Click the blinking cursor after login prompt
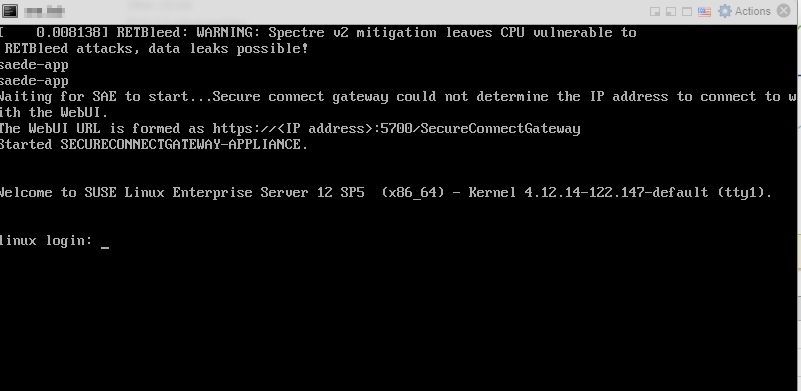This screenshot has width=801, height=391. (105, 247)
